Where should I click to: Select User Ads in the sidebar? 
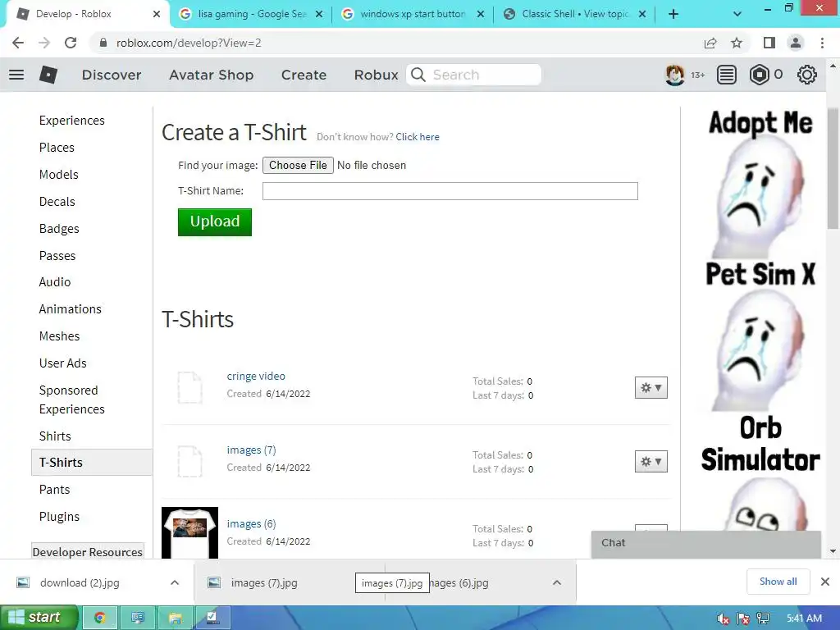tap(62, 363)
